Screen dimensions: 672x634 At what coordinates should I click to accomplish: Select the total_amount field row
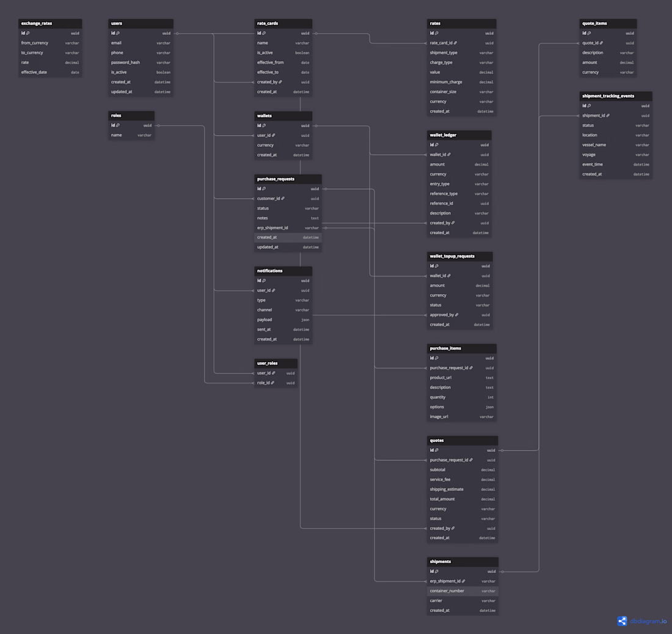[x=462, y=499]
